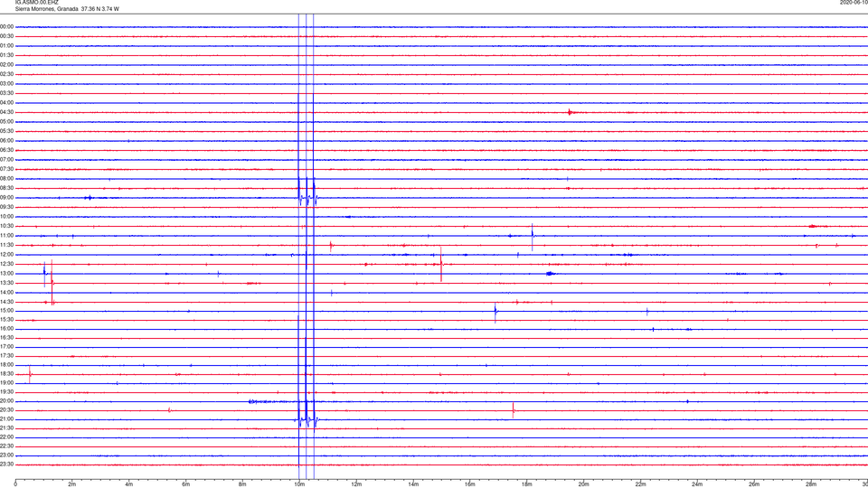Select the 12:00 trace time label
Screen dimensions: 868x488
[x=7, y=255]
